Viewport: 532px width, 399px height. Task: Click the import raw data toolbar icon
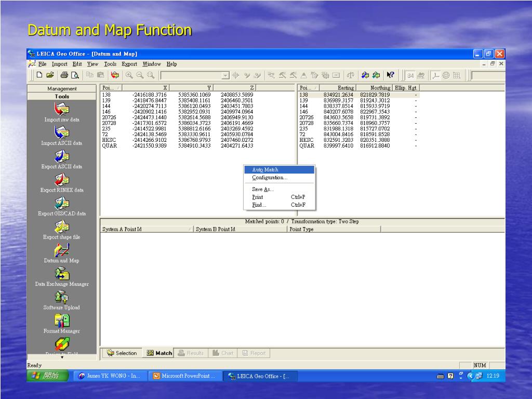coord(115,75)
